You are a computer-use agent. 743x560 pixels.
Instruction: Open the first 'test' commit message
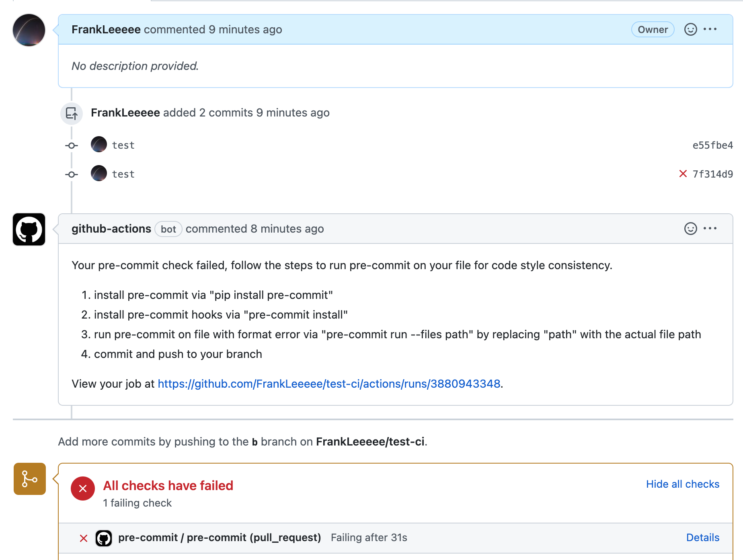tap(123, 145)
